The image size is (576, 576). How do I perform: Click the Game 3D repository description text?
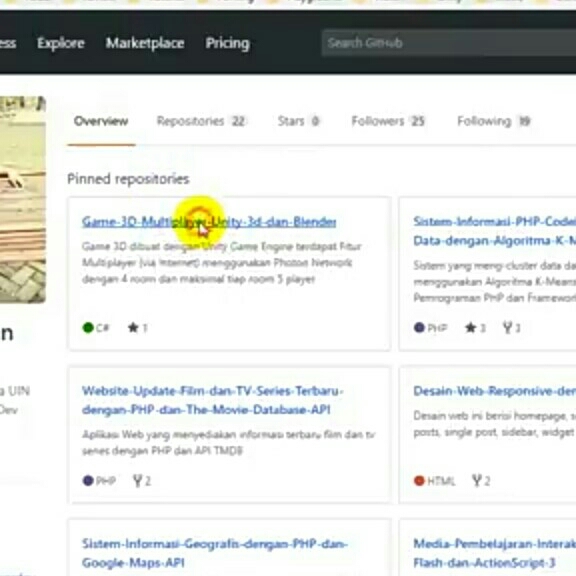[x=222, y=263]
